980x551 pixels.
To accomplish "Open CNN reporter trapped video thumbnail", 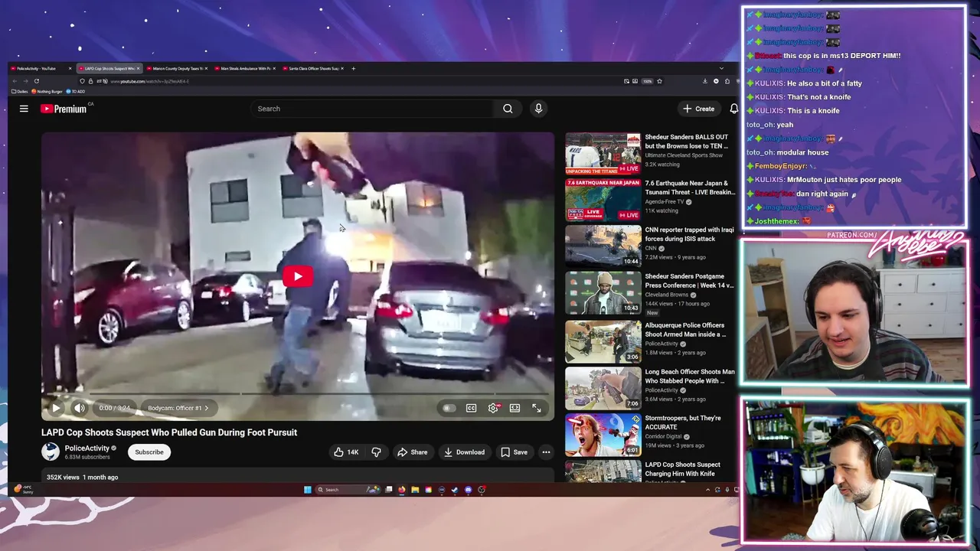I will (x=603, y=246).
